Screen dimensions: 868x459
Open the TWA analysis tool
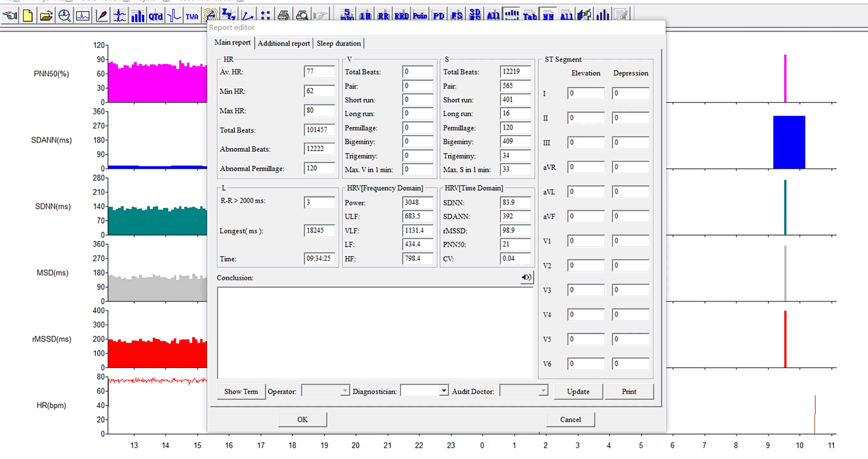[192, 16]
